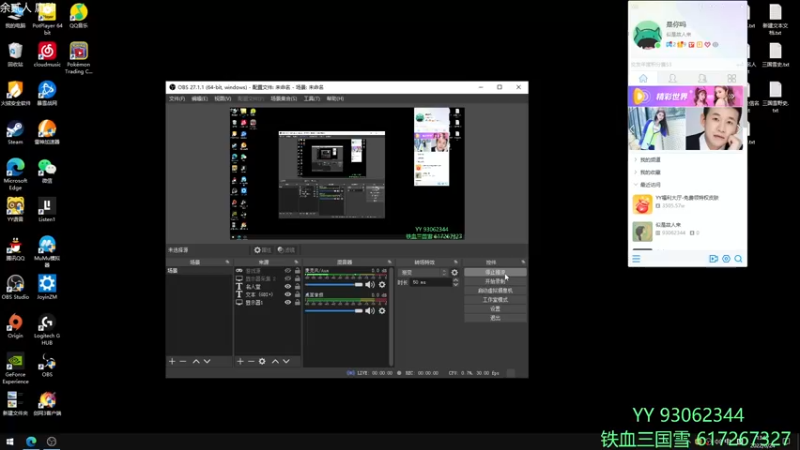This screenshot has height=450, width=800.
Task: Open the View menu in OBS
Action: pos(222,98)
